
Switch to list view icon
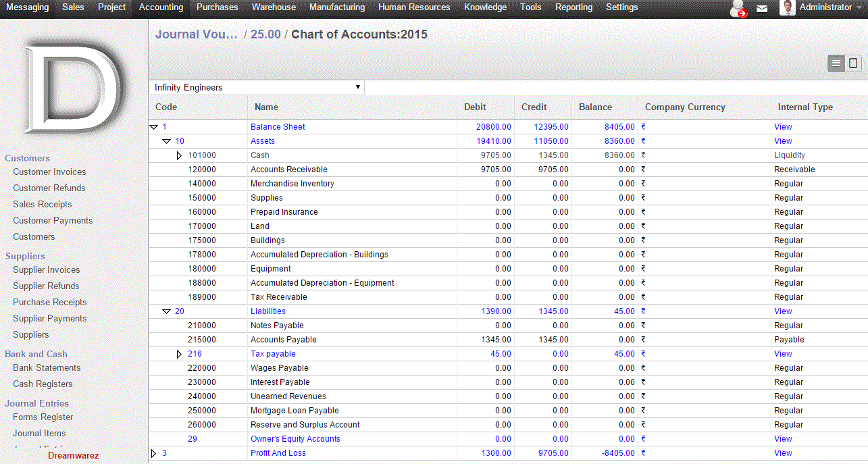tap(836, 63)
